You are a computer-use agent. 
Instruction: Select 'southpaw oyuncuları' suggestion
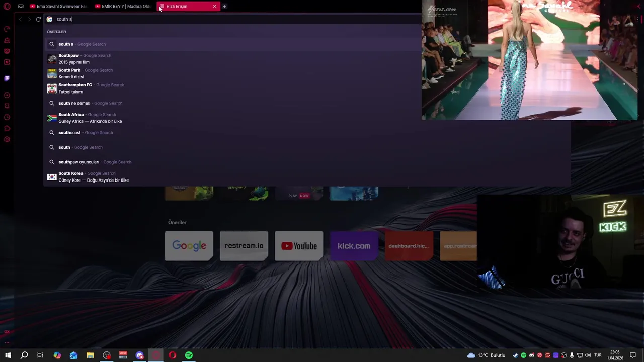pos(307,162)
